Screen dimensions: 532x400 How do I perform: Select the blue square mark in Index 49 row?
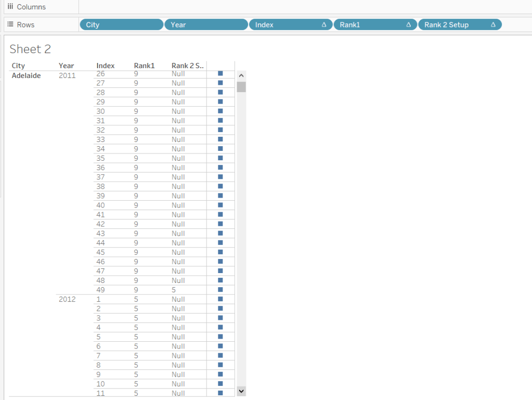[220, 290]
